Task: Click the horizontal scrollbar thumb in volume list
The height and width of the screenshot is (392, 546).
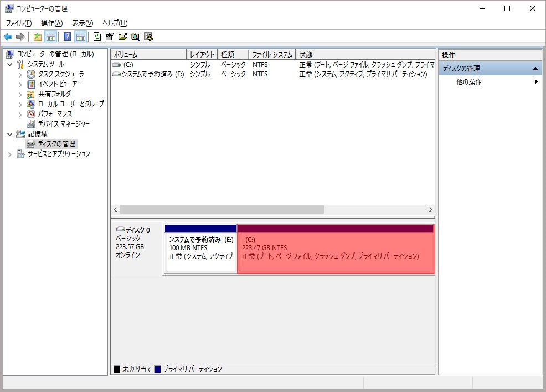Action: pos(222,210)
